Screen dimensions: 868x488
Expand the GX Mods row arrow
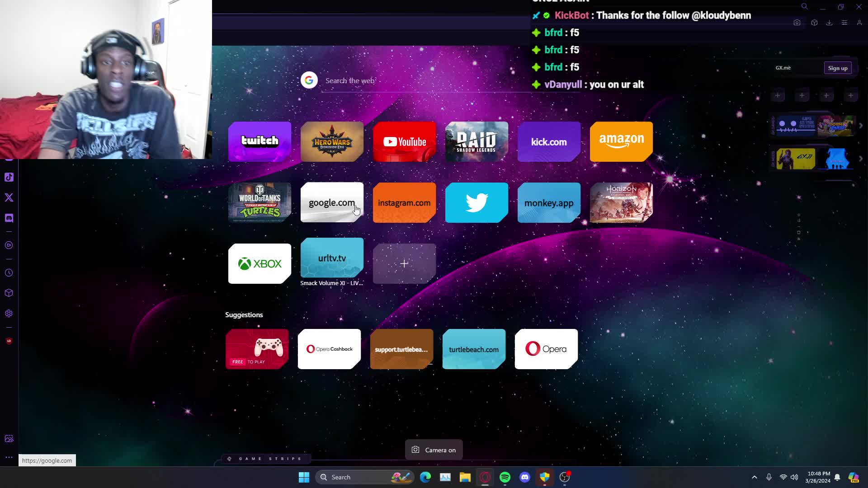pos(861,159)
